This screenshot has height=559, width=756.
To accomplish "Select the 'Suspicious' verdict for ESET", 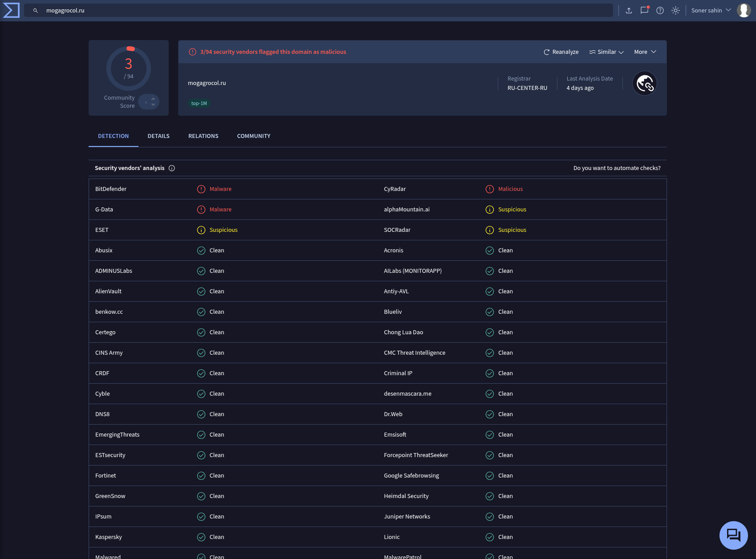I will [224, 230].
